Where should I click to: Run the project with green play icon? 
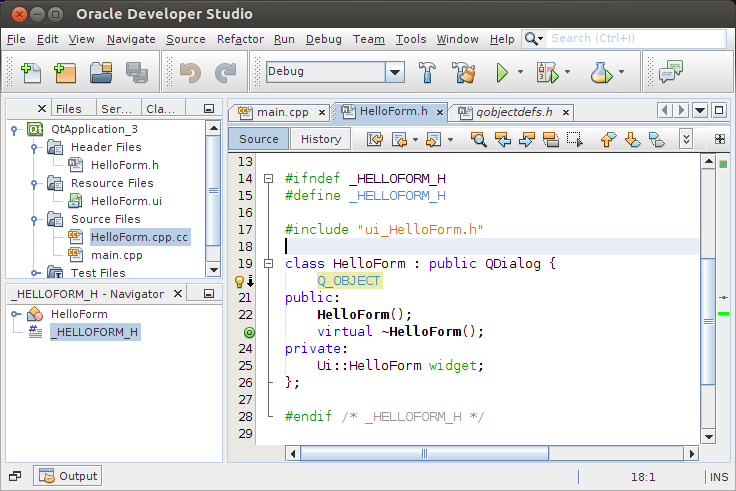tap(503, 72)
